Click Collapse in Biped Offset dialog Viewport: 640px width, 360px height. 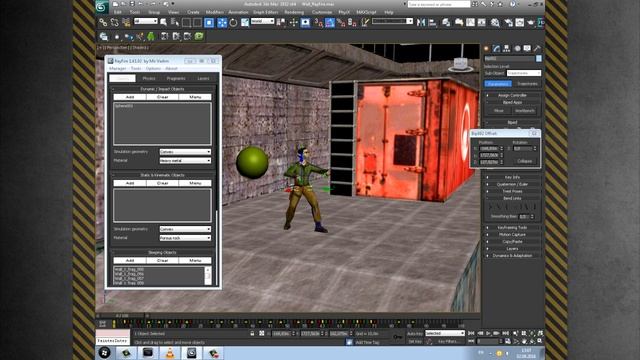[524, 161]
